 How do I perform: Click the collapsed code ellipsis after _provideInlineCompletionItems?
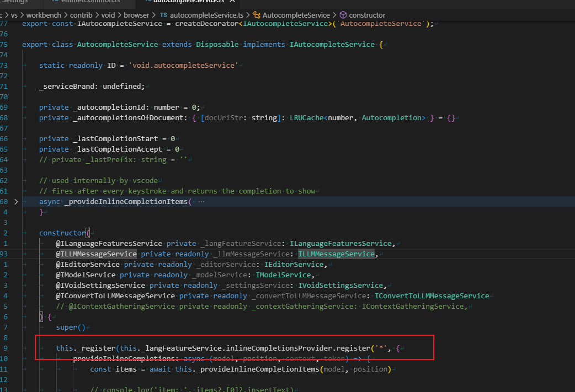point(200,202)
